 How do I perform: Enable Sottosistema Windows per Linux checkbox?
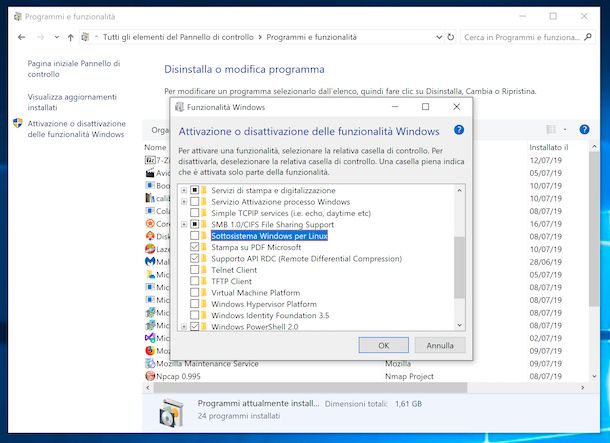(x=194, y=236)
